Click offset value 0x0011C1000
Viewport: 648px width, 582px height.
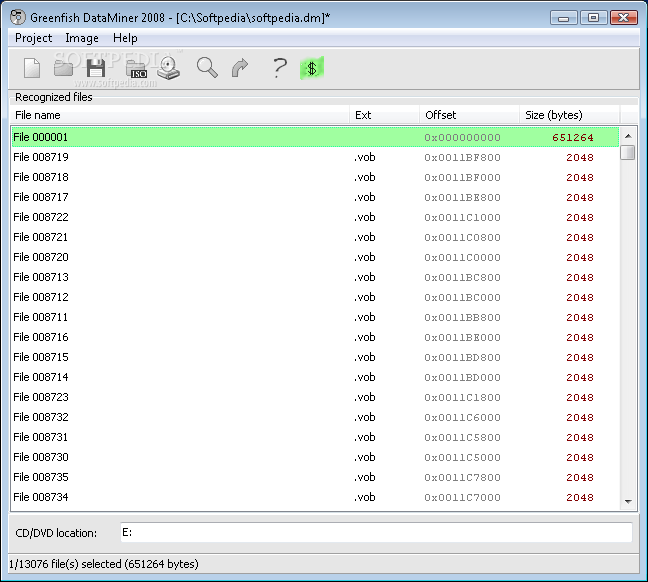point(462,217)
